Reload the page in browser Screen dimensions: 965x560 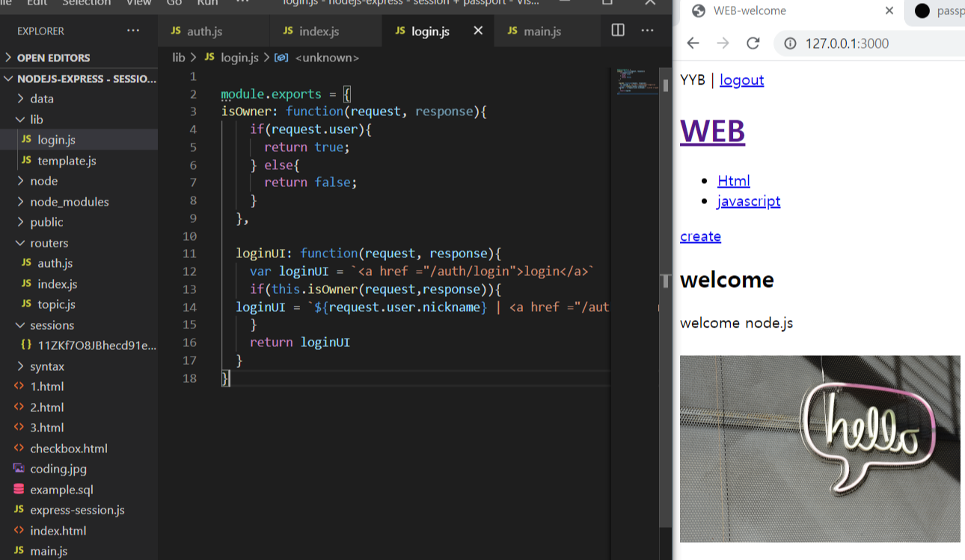click(753, 43)
